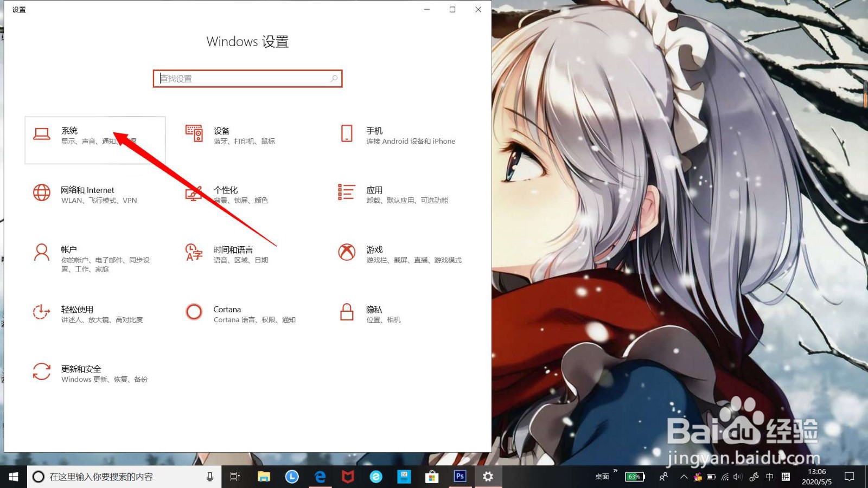Maximize the 设置 window

(452, 9)
